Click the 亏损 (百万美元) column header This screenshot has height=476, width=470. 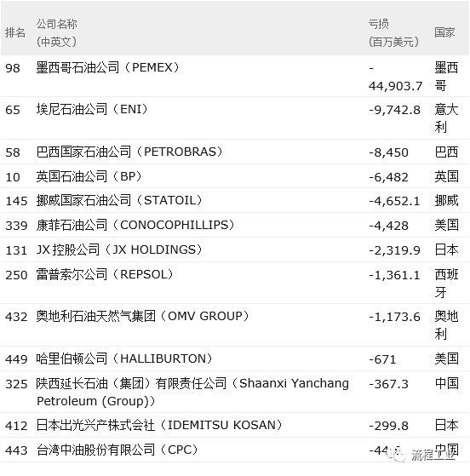(x=393, y=32)
